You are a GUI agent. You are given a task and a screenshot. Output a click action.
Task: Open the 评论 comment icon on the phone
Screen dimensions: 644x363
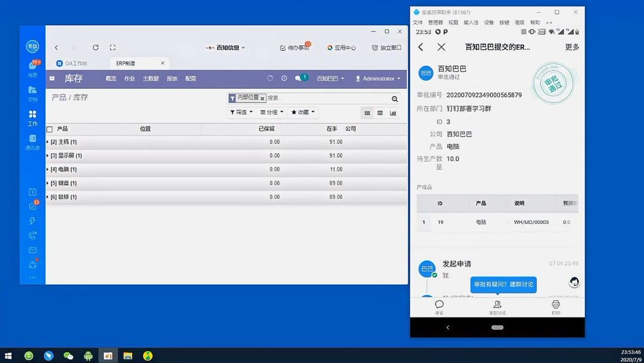click(x=439, y=308)
